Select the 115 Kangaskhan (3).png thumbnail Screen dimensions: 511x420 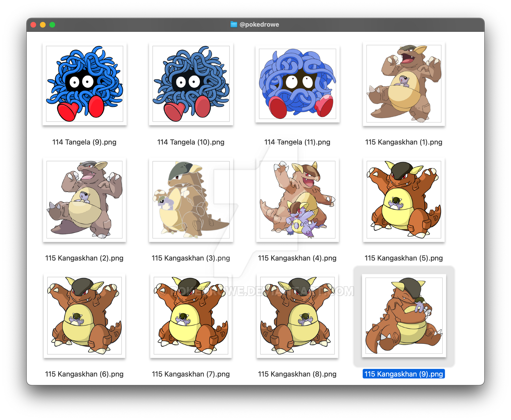(x=191, y=200)
